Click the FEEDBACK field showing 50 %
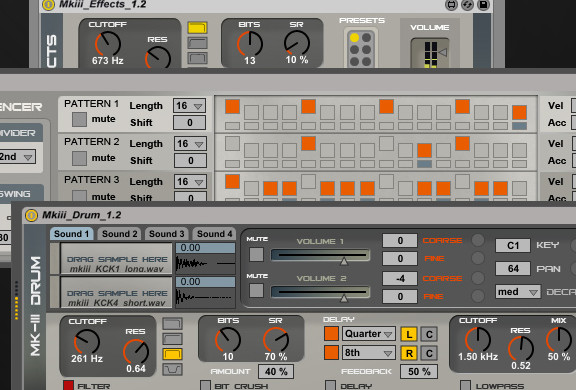This screenshot has height=390, width=576. [419, 372]
